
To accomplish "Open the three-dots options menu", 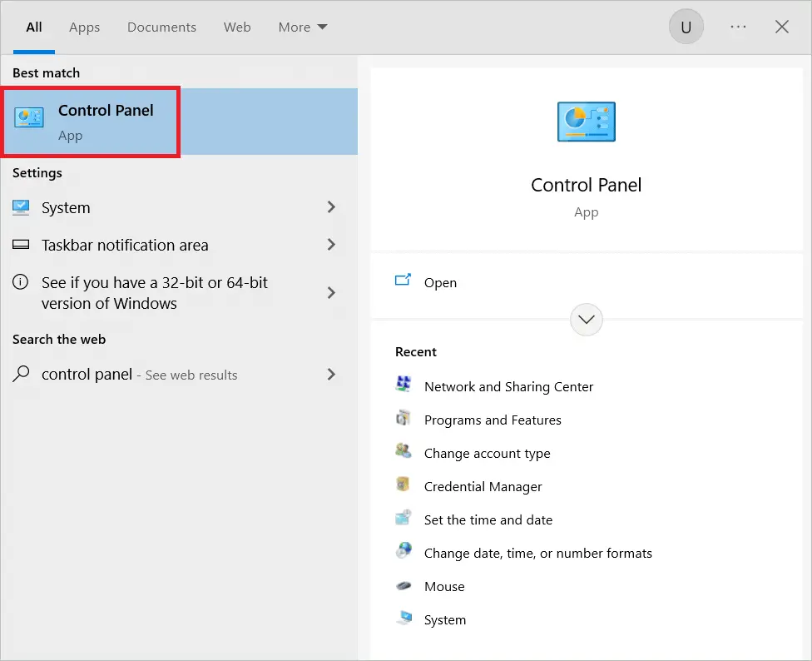I will 738,27.
